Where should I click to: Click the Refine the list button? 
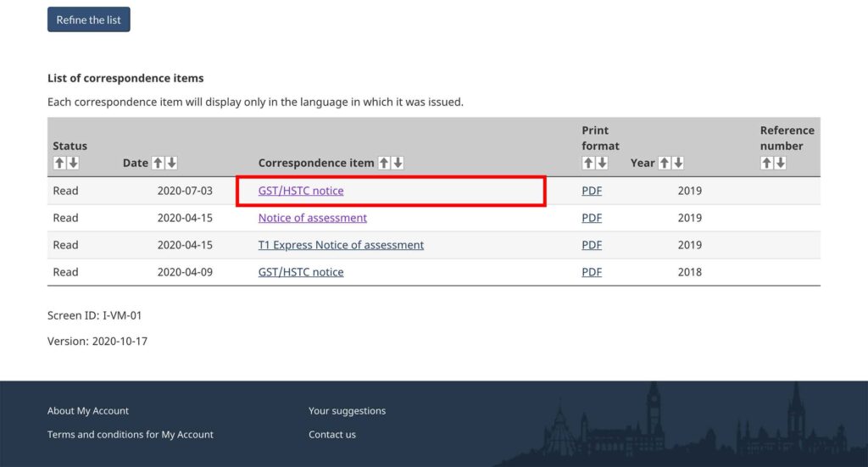89,19
